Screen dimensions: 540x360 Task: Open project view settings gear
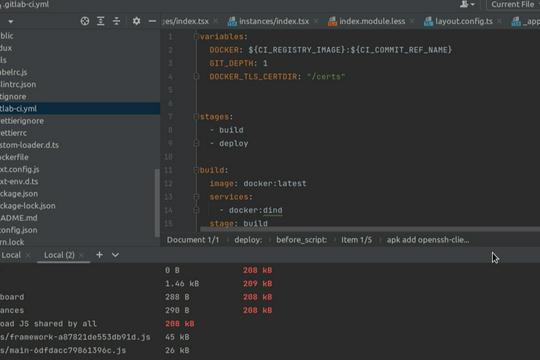pos(136,21)
